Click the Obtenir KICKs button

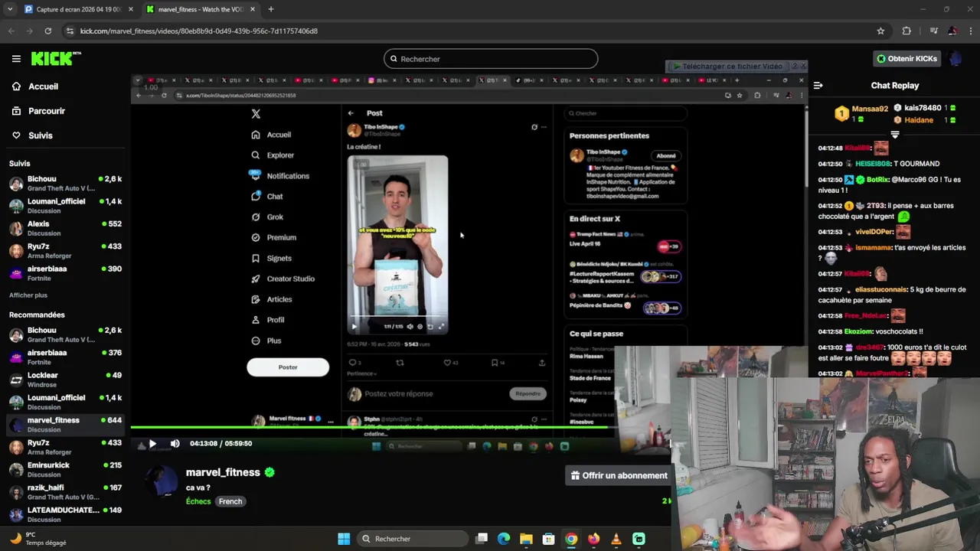[907, 58]
